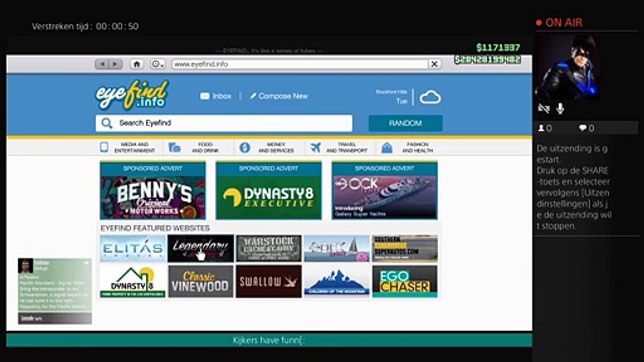Open the DockTease featured website tile
The height and width of the screenshot is (362, 644).
tap(337, 248)
